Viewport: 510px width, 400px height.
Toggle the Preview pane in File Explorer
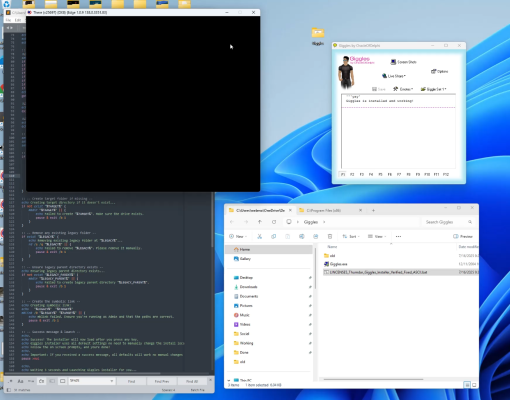pyautogui.click(x=463, y=236)
